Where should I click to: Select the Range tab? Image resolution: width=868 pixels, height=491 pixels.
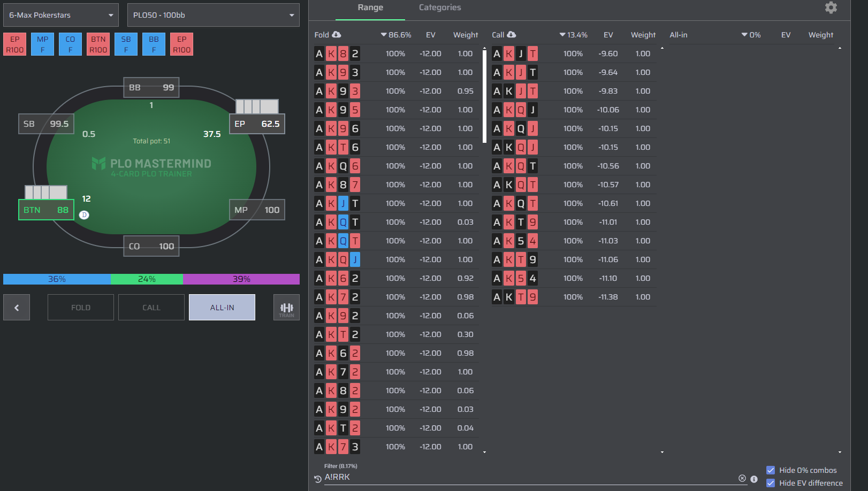370,7
